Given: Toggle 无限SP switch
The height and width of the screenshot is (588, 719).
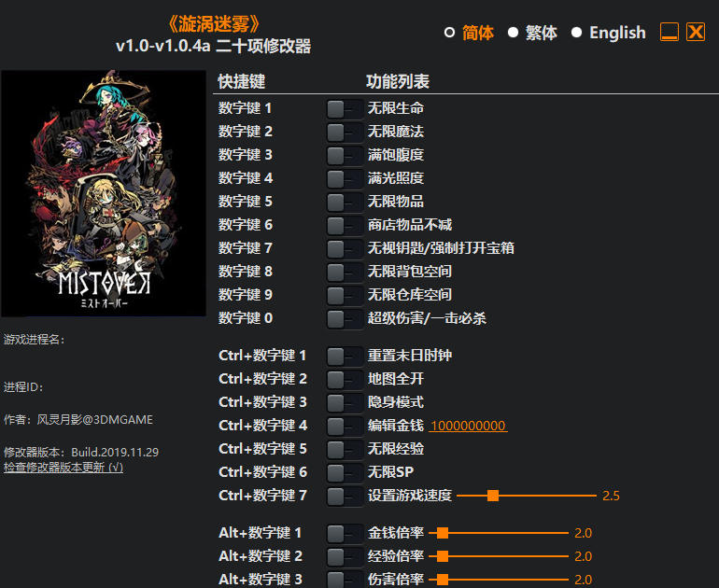Looking at the screenshot, I should point(345,473).
